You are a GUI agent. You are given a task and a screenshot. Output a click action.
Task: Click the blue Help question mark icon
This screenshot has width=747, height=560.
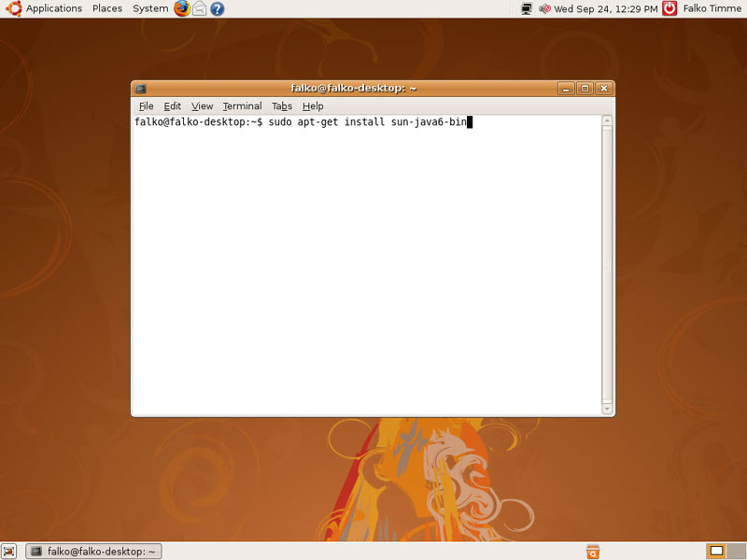[217, 8]
